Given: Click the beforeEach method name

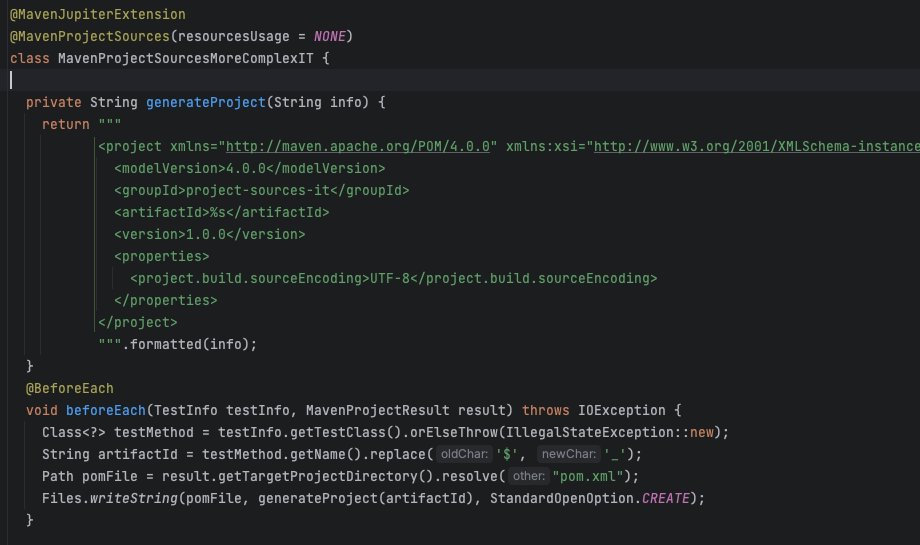Looking at the screenshot, I should (106, 410).
